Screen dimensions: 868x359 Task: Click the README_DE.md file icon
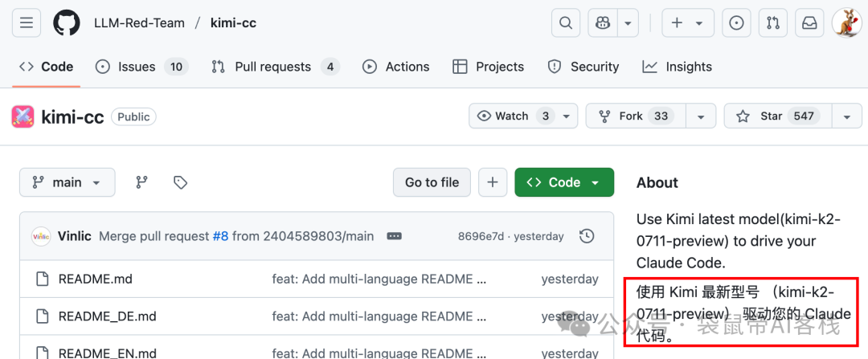(x=43, y=316)
